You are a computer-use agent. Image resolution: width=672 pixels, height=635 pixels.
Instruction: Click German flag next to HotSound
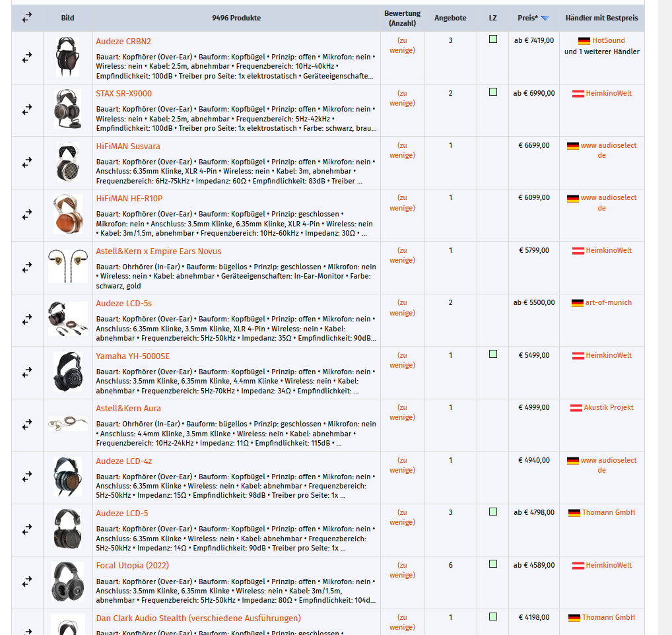pyautogui.click(x=584, y=41)
